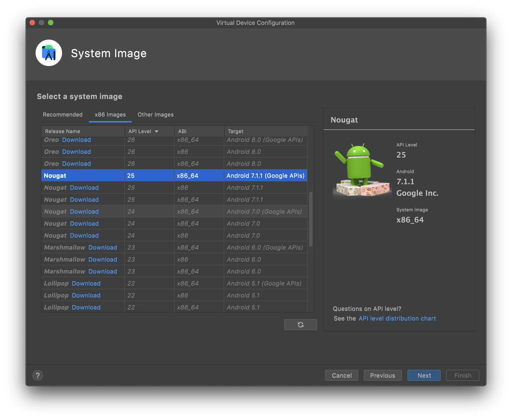Click the 'Android 6.0 (Google APIs)' target cell

[265, 248]
